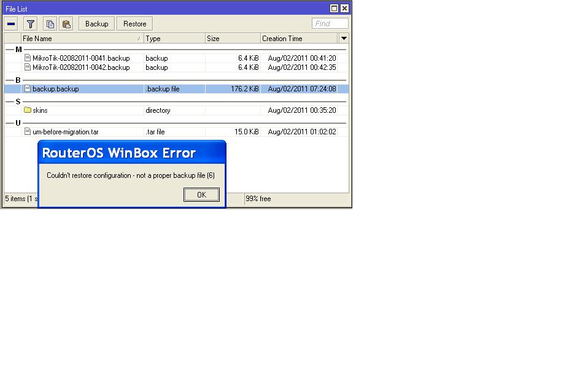Click file icon beside MikroTik-02082011-0041.backup
Viewport: 588px width, 368px height.
[x=28, y=58]
